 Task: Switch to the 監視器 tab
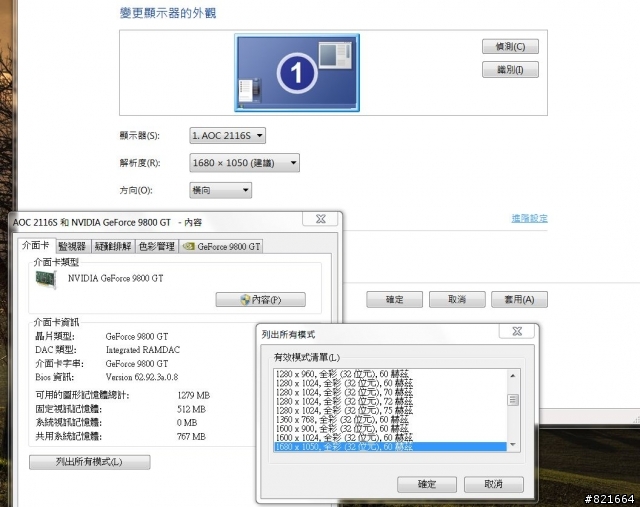click(72, 246)
